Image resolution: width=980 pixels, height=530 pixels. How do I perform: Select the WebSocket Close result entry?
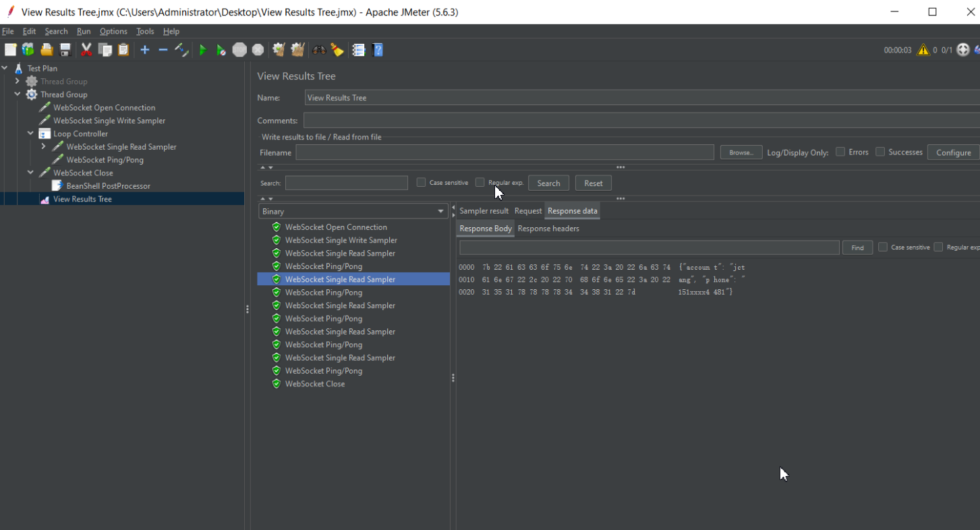coord(314,384)
